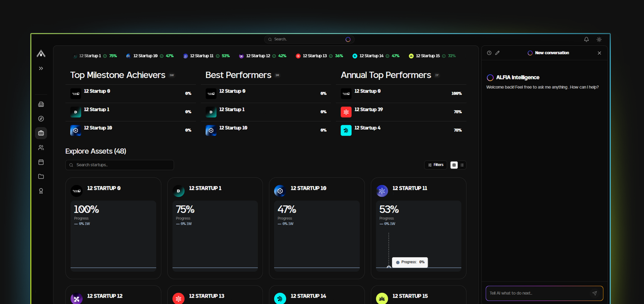Viewport: 644px width, 304px height.
Task: Click chart data point on 12 Startup 11 card
Action: pos(389,267)
